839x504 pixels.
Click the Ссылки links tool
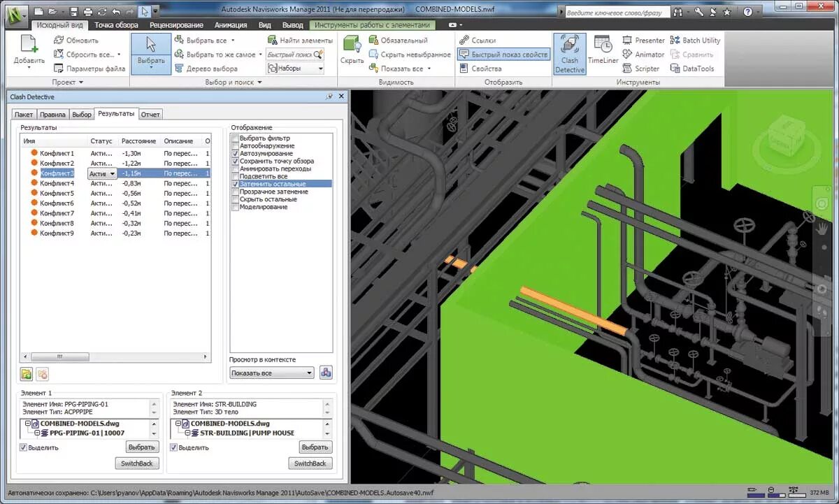pos(478,41)
